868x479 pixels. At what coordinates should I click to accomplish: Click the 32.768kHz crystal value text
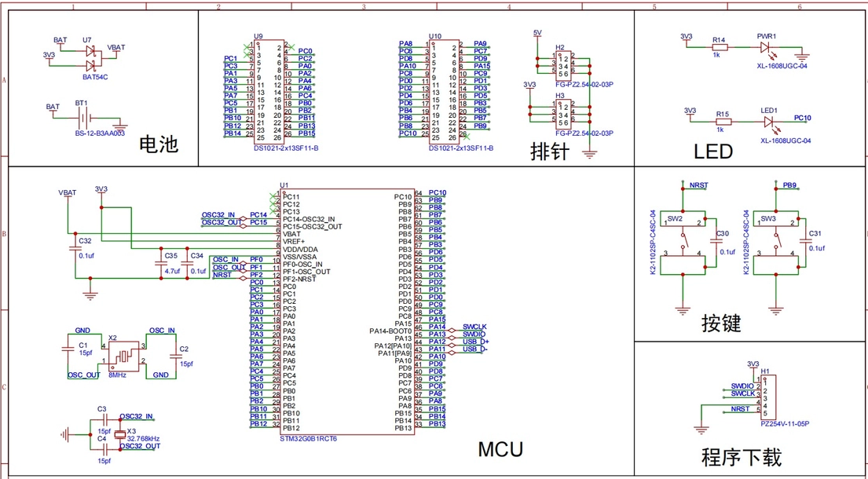pos(144,438)
